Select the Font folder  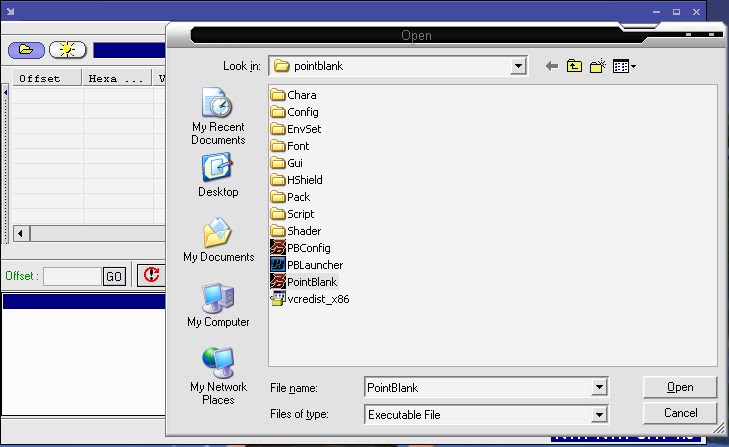290,146
